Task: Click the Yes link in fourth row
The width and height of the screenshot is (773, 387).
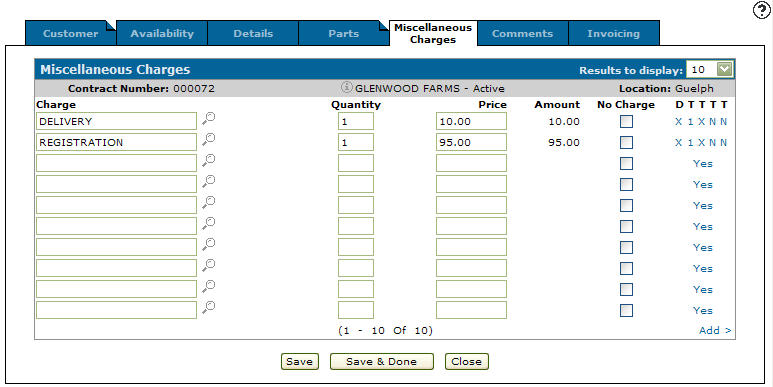Action: (x=703, y=184)
